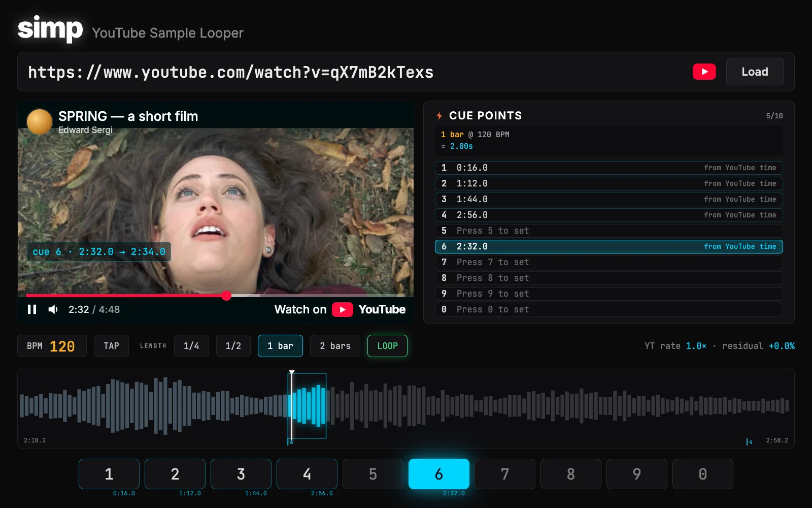Mute audio using the speaker icon
Image resolution: width=812 pixels, height=508 pixels.
tap(53, 309)
